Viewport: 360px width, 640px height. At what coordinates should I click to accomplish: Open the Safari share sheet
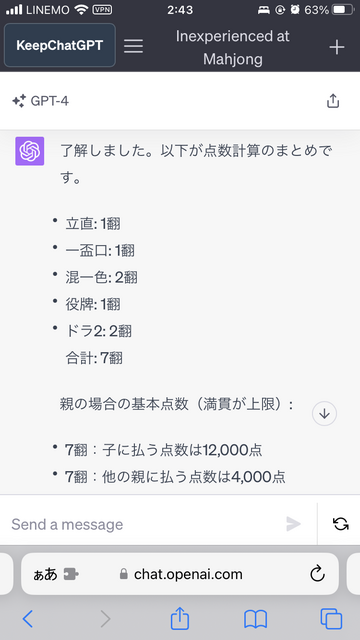coord(180,618)
